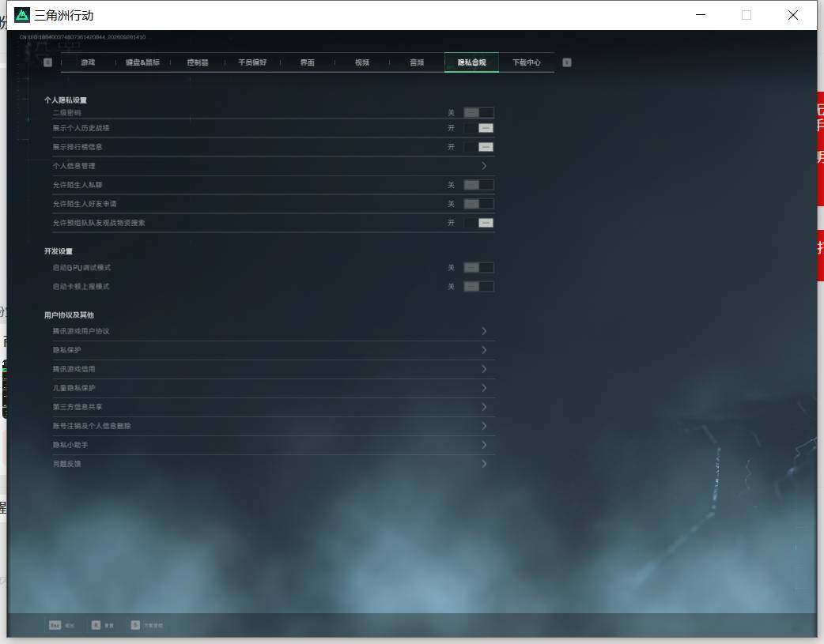Screen dimensions: 824x644
Task: Open the 隐私小助手 entry
Action: (x=274, y=444)
